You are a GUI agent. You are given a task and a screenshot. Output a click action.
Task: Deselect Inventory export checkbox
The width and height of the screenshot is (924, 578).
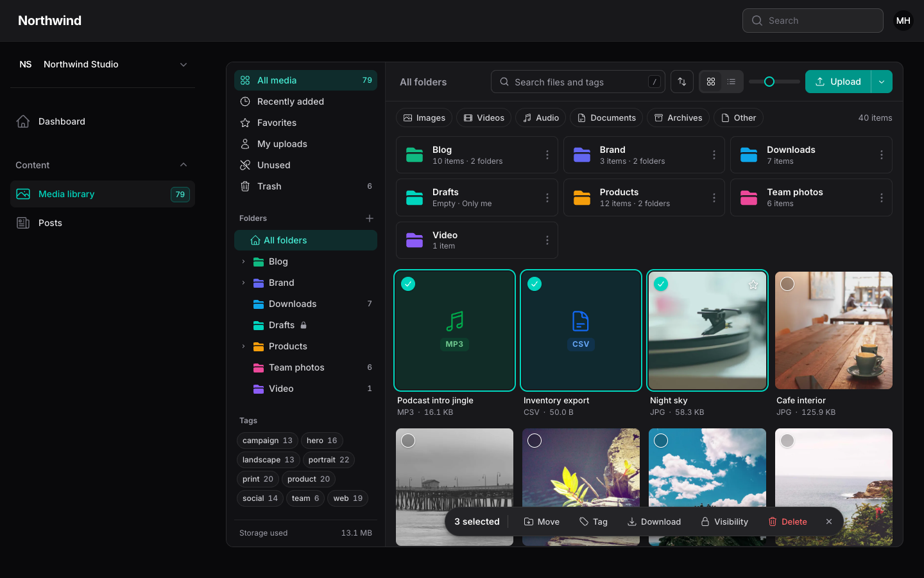535,284
